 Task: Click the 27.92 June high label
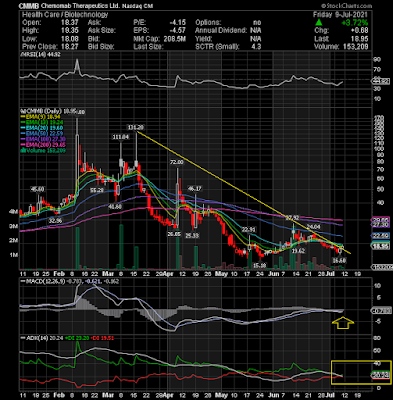(292, 218)
